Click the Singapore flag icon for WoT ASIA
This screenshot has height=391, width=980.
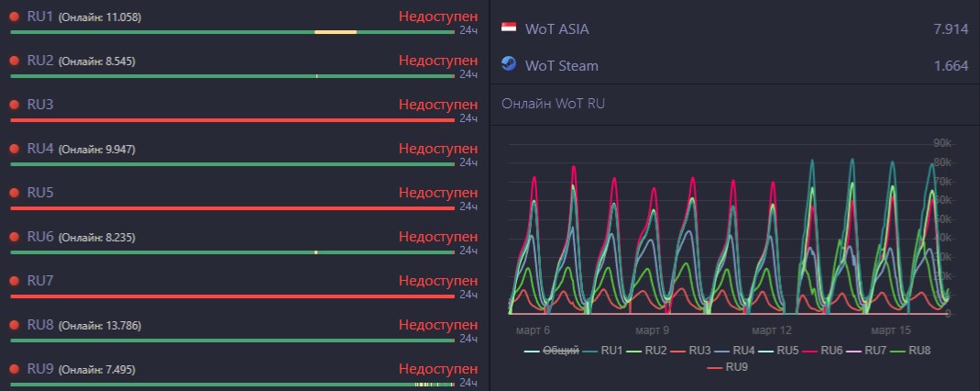pos(509,27)
